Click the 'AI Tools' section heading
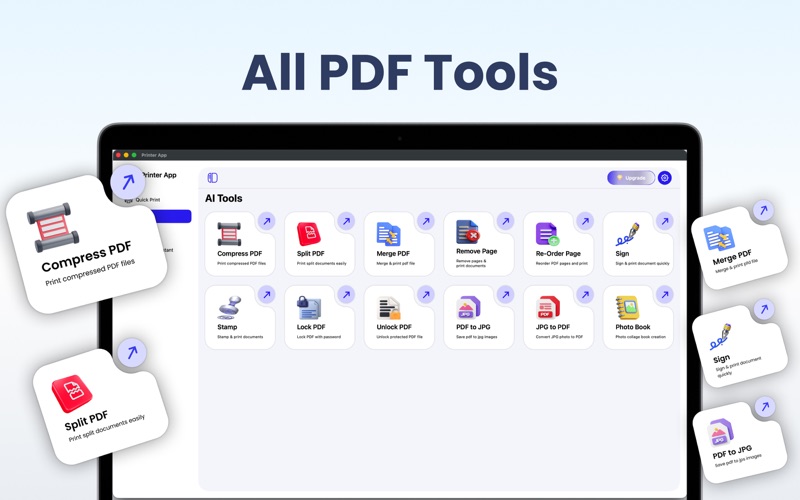Screen dimensions: 800x500 pos(223,198)
